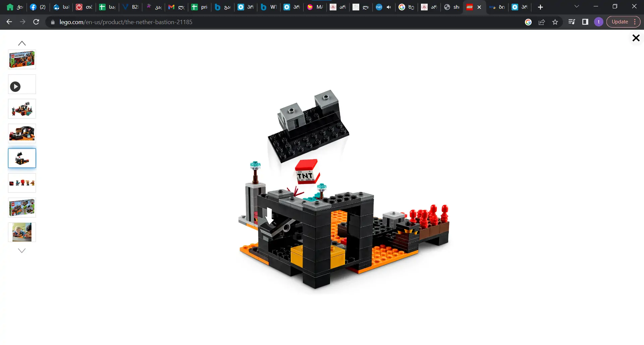This screenshot has width=644, height=345.
Task: Minimize the Chrome window
Action: 596,6
